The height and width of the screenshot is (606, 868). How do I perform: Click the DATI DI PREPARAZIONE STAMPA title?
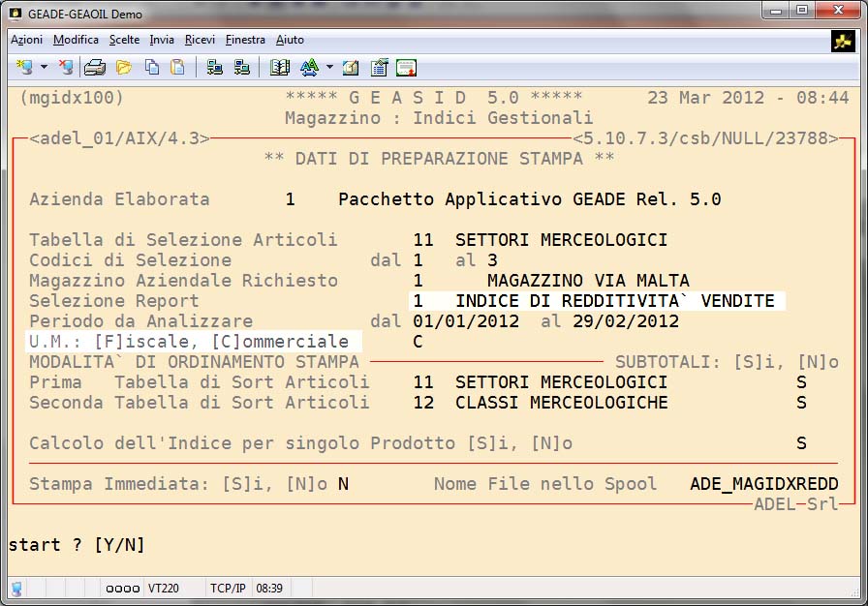439,159
